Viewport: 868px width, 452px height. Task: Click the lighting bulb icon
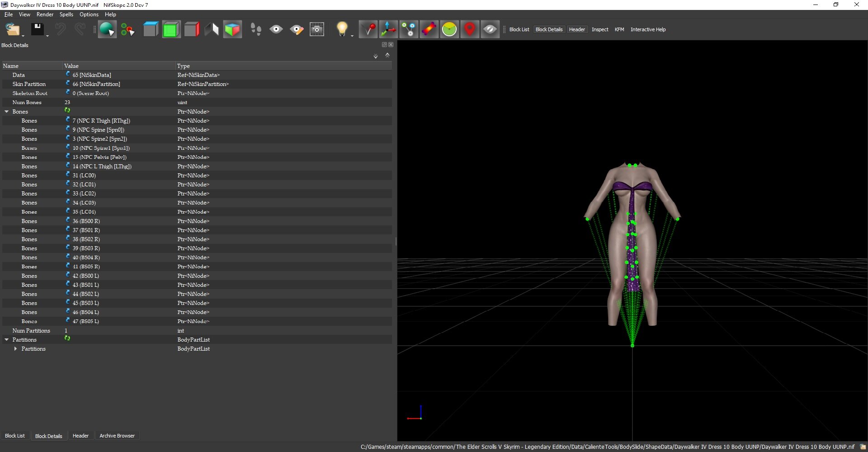342,29
